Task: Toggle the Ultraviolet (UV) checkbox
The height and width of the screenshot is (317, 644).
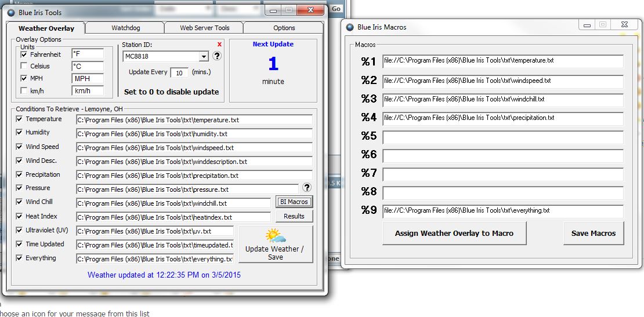Action: pos(19,230)
